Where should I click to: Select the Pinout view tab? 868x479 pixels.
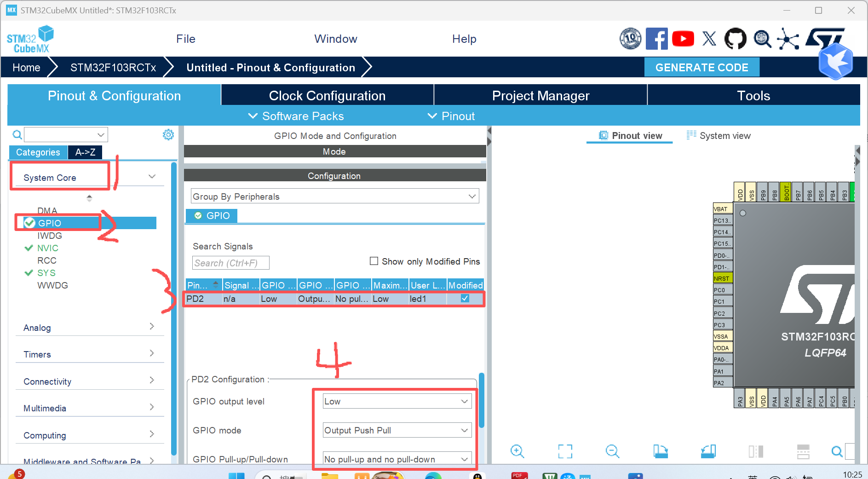(630, 135)
